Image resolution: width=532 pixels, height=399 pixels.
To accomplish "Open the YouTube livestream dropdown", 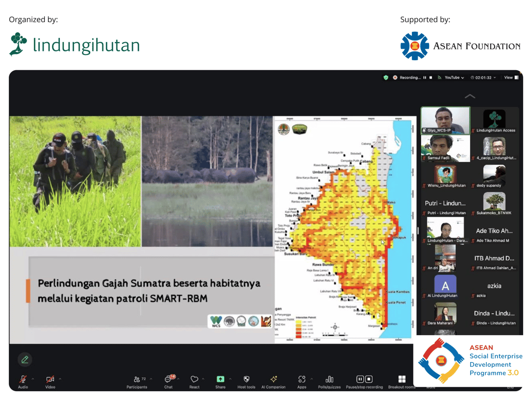I will (455, 77).
